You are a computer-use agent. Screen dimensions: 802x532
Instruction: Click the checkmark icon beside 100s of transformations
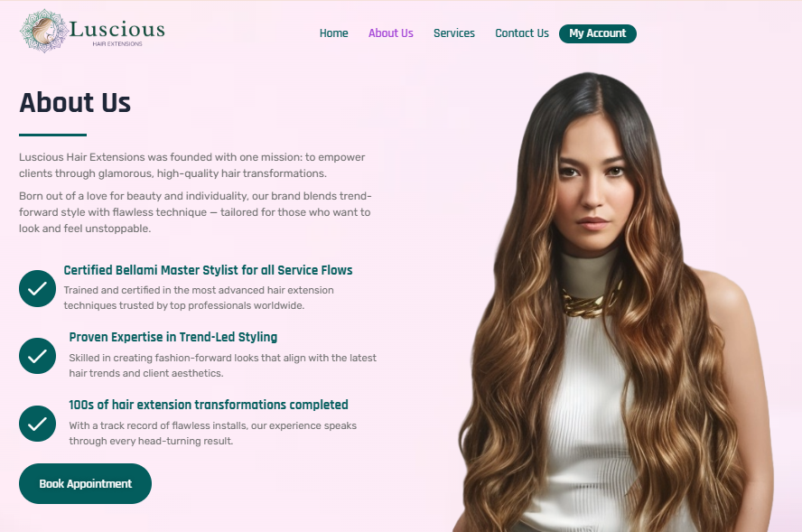click(37, 424)
